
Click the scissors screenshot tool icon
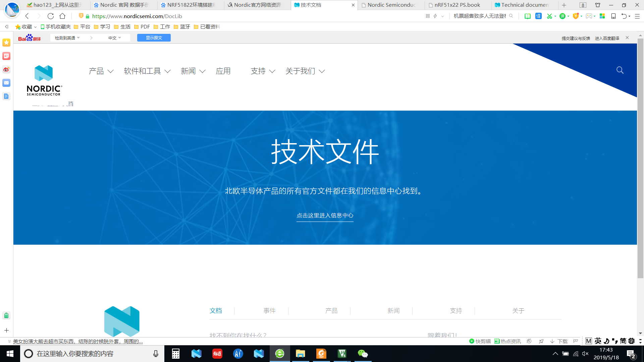tap(549, 16)
